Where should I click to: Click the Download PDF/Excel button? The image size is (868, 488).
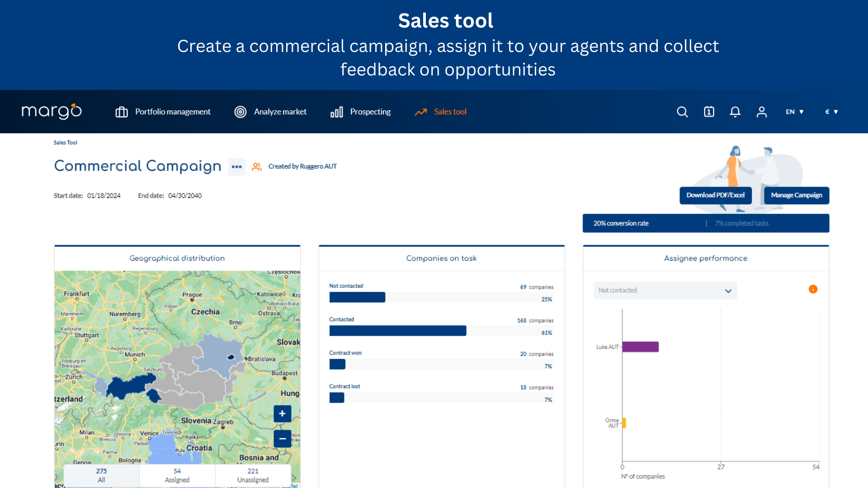click(715, 195)
